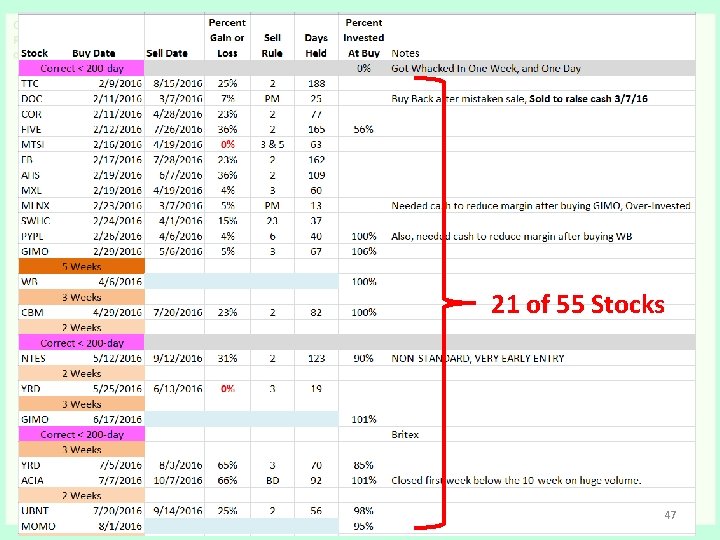Select the DOC note about mistaken sale

519,99
